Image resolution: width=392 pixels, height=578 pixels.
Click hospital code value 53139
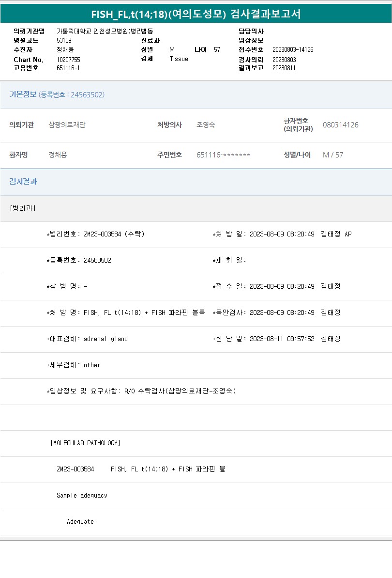(64, 40)
